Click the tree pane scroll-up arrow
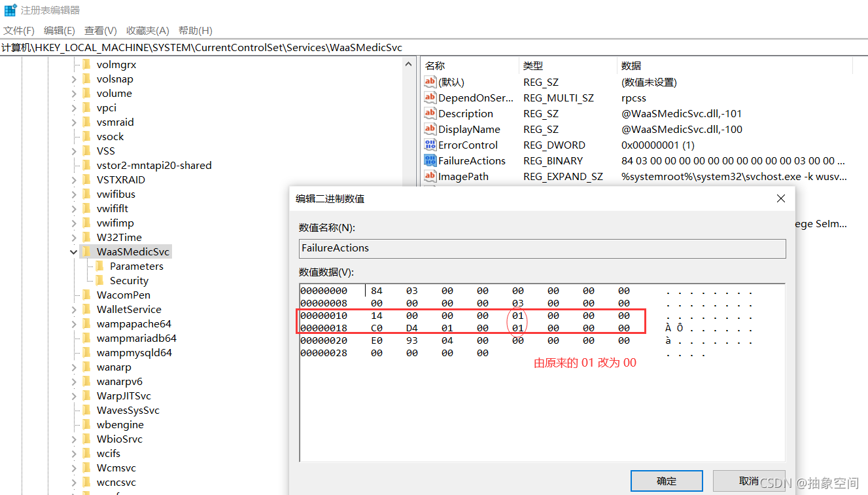868x495 pixels. (409, 65)
